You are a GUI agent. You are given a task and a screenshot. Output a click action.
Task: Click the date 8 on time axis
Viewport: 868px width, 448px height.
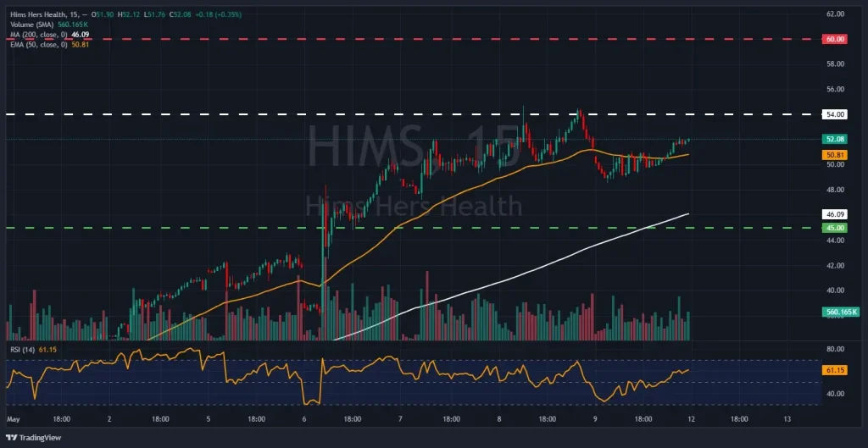pos(498,419)
